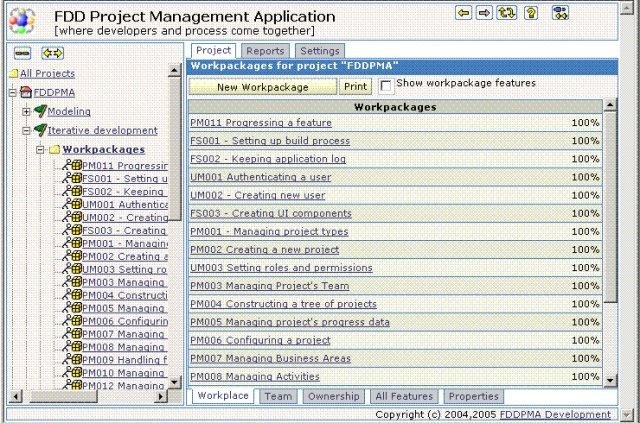Click the application logo icon
Screen dimensions: 640x423
(x=25, y=20)
